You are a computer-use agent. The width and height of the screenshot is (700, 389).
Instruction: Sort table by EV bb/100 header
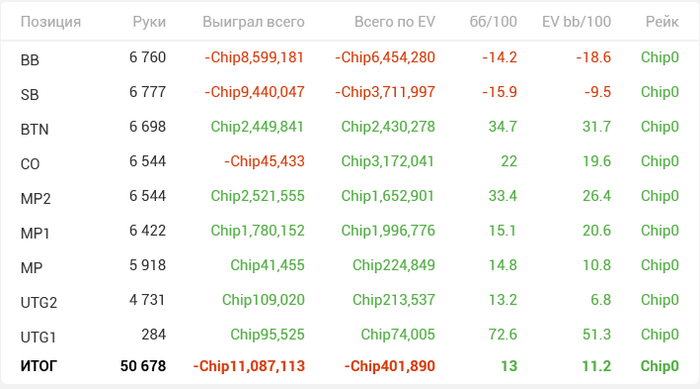coord(576,21)
